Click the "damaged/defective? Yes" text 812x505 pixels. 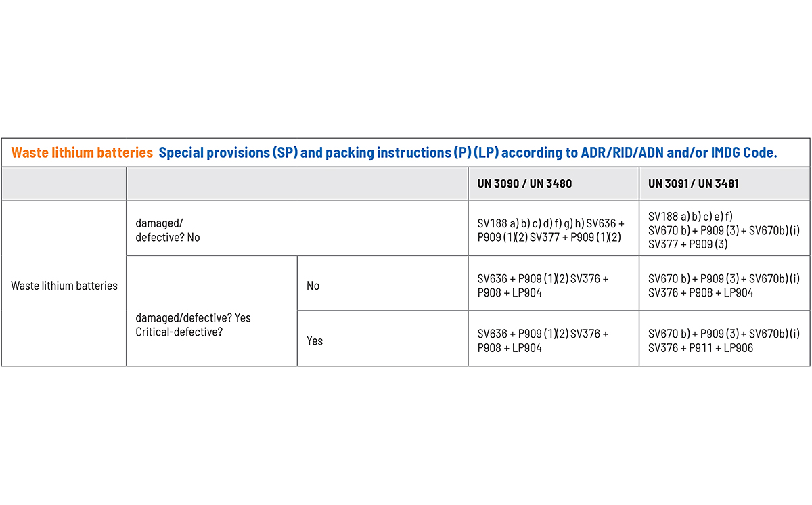click(193, 317)
